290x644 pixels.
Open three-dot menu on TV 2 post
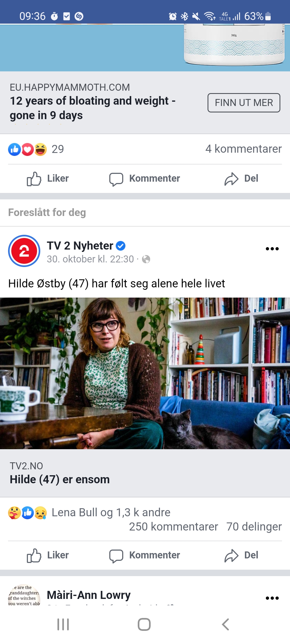pyautogui.click(x=272, y=249)
